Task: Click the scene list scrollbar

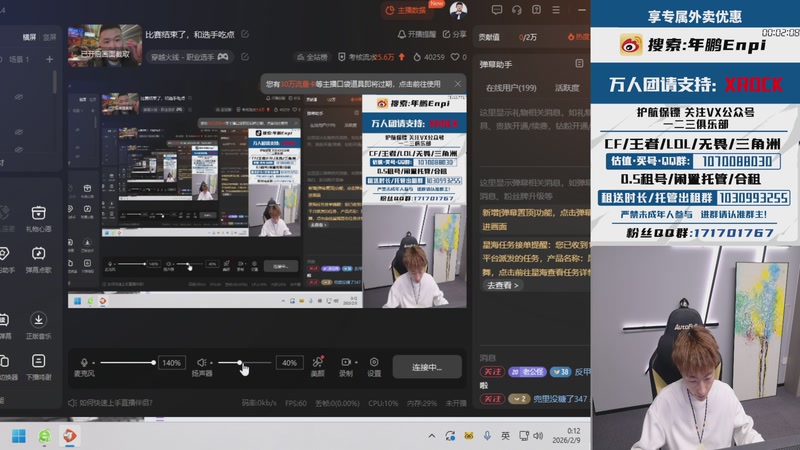Action: click(55, 82)
